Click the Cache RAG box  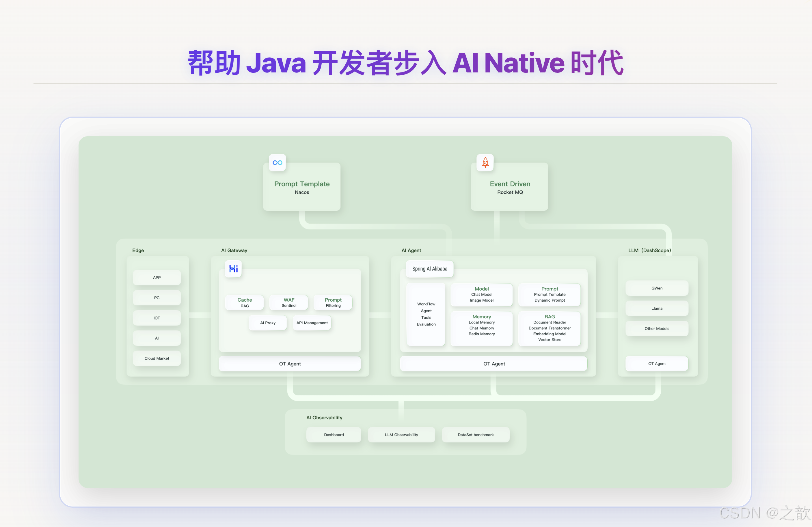point(245,302)
